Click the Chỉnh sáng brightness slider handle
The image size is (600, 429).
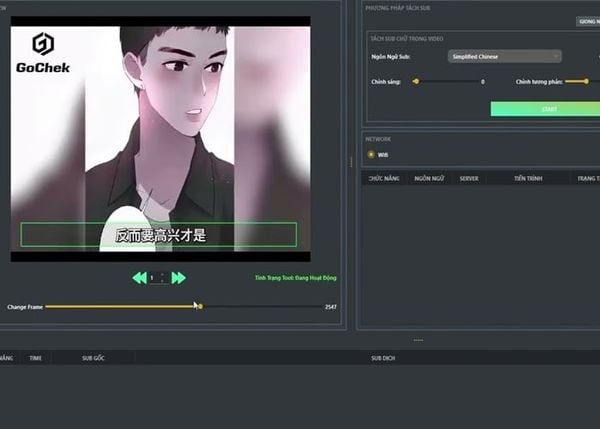pyautogui.click(x=416, y=82)
